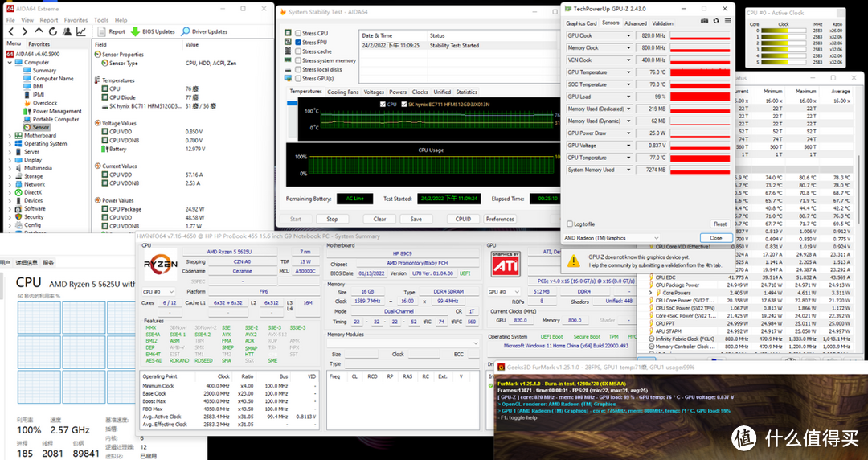Screen dimensions: 868x460
Task: Enable Stress system memory checkbox
Action: pyautogui.click(x=298, y=60)
